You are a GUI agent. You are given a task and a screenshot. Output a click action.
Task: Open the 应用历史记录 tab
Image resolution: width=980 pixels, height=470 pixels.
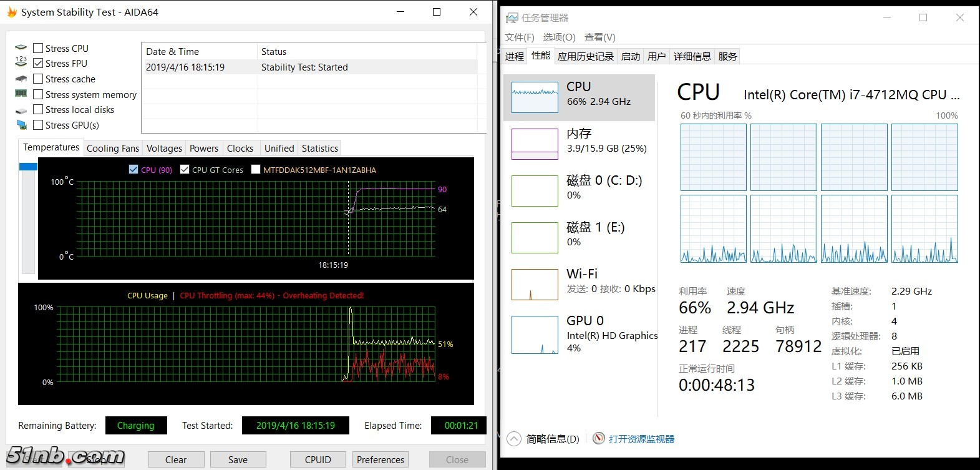point(586,56)
